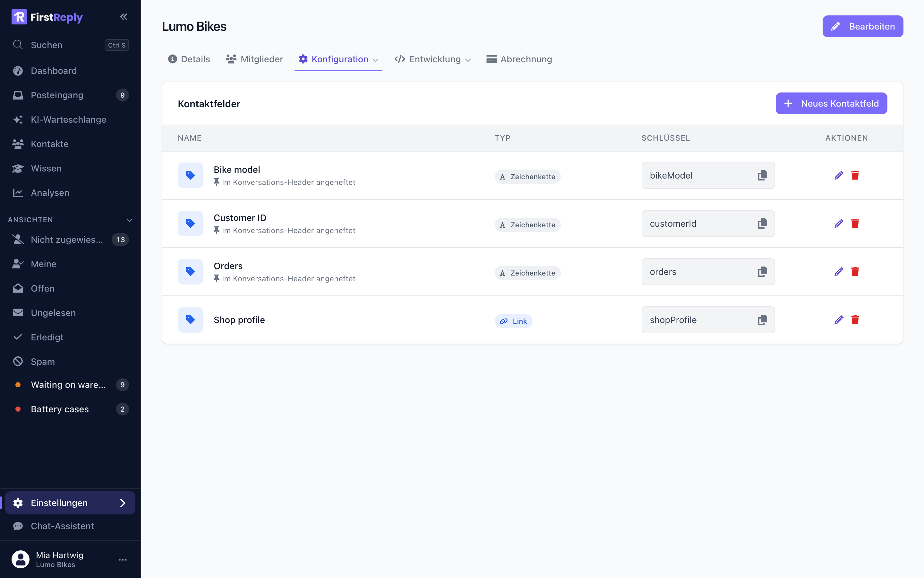Click the Shop profile tag icon

(191, 320)
